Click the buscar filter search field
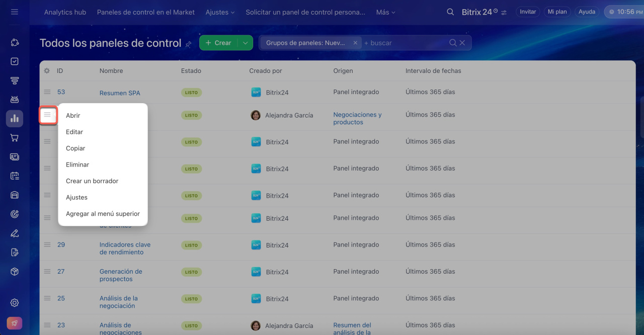Image resolution: width=644 pixels, height=335 pixels. 405,43
